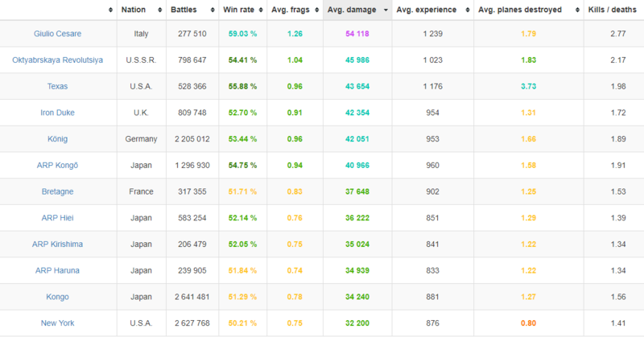644x337 pixels.
Task: Sort by the Win rate column header
Action: pos(243,10)
